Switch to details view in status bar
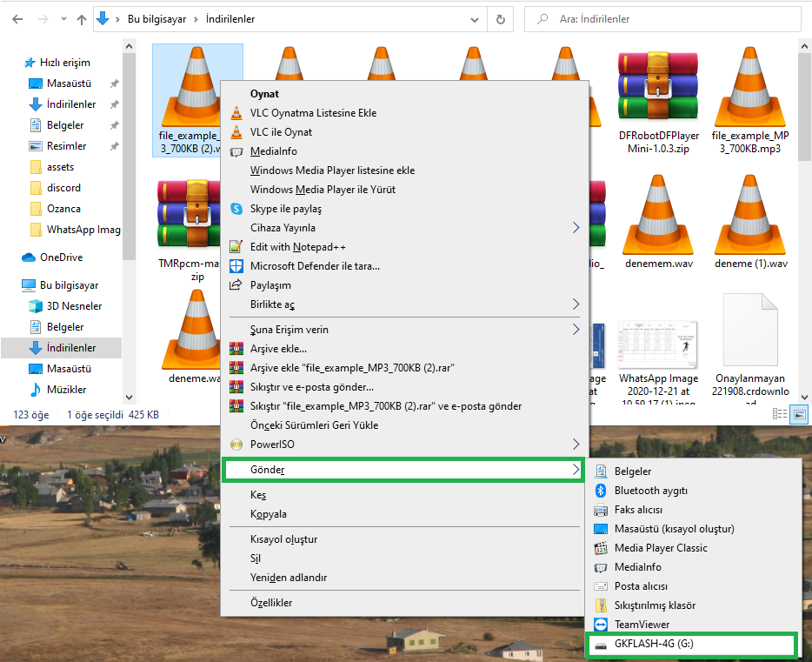The image size is (812, 662). tap(780, 416)
